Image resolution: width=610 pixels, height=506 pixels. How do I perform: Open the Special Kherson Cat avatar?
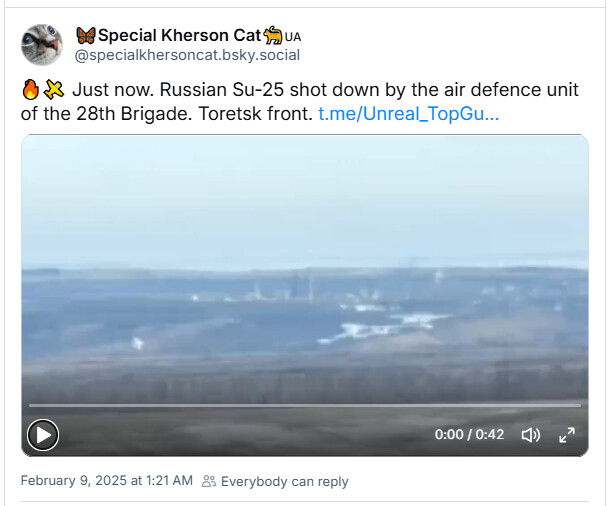click(42, 45)
